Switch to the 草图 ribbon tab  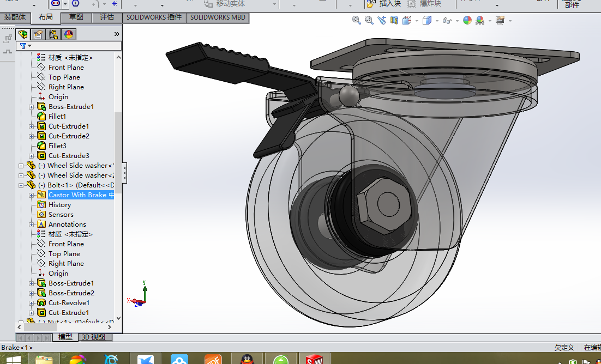click(76, 17)
